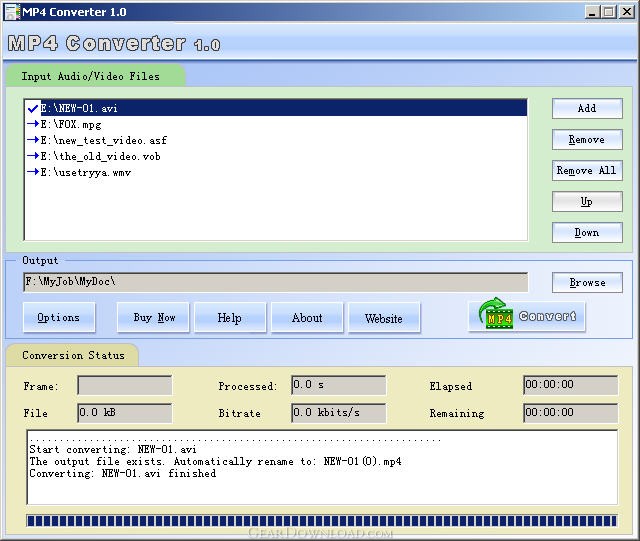Select E:\the_old_video.vob in file list
Image resolution: width=640 pixels, height=541 pixels.
coord(275,156)
